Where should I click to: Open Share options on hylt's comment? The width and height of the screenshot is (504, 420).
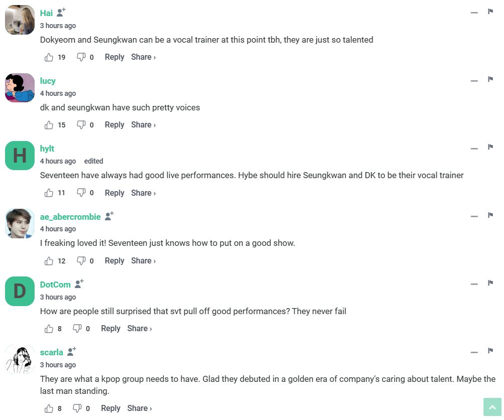[x=143, y=193]
